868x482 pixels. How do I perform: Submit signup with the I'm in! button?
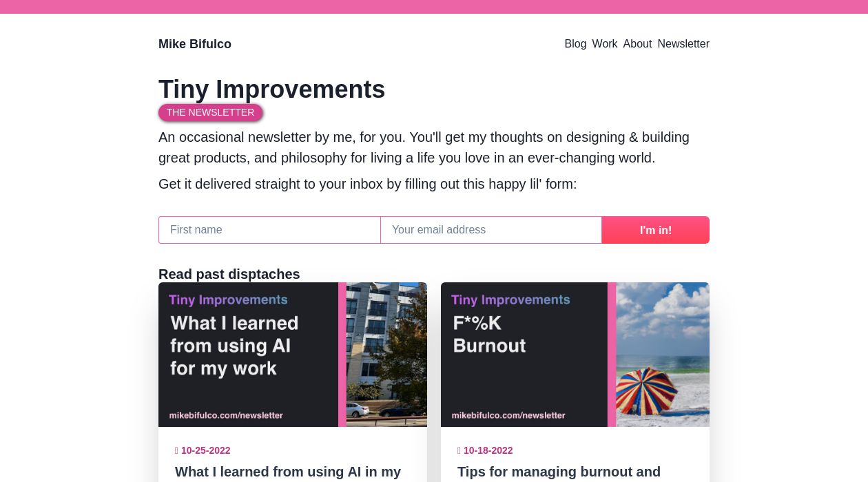pyautogui.click(x=655, y=230)
